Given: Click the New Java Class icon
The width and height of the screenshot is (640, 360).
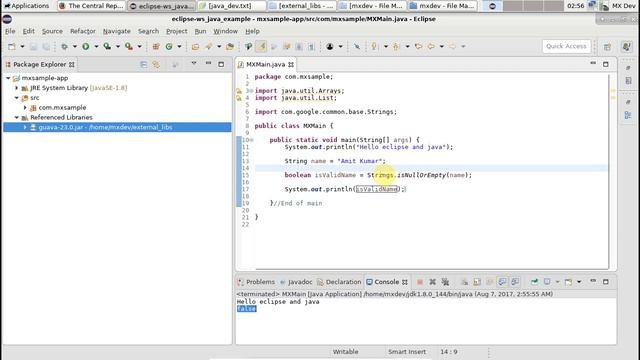Looking at the screenshot, I should click(x=169, y=47).
